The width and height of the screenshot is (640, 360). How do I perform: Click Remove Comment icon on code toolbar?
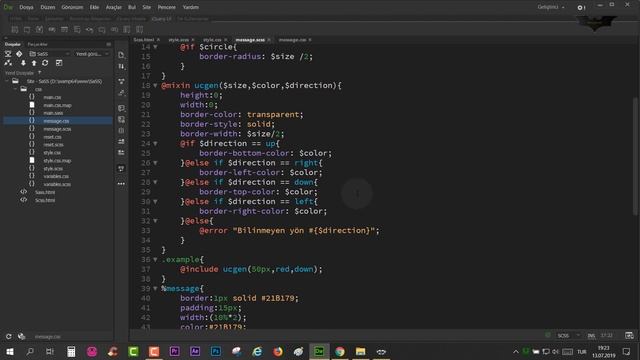121,120
